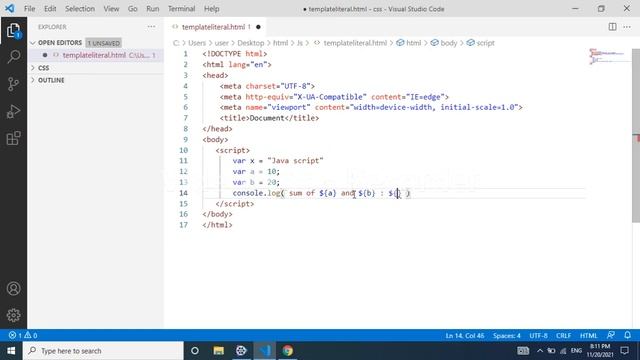Open the editor More Actions ellipsis
The height and width of the screenshot is (360, 640).
[x=627, y=27]
